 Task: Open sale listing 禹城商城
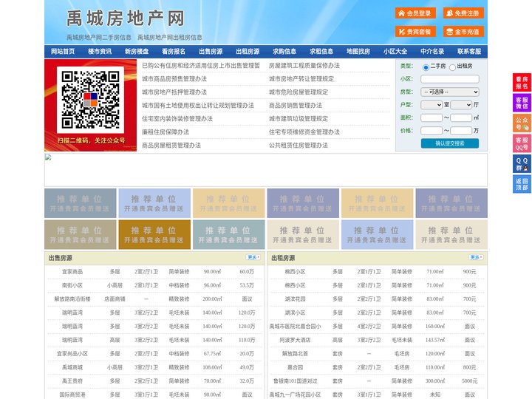point(72,367)
